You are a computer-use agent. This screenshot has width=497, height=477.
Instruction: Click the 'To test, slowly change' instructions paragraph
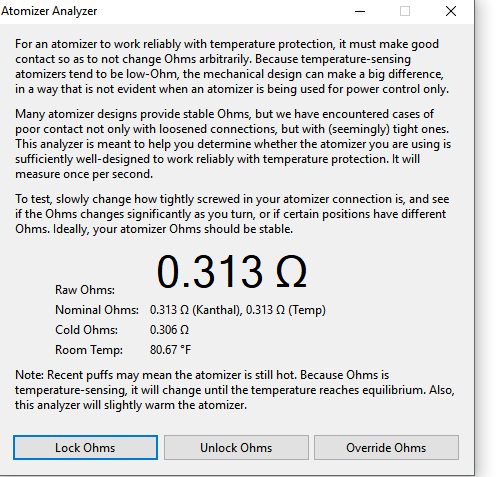232,214
